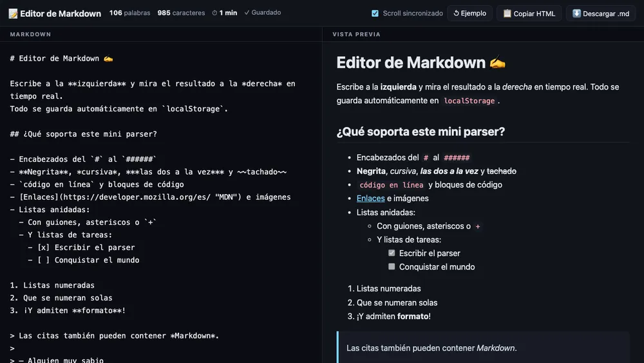Click the writing hand emoji in preview heading
The width and height of the screenshot is (644, 363).
pyautogui.click(x=497, y=63)
